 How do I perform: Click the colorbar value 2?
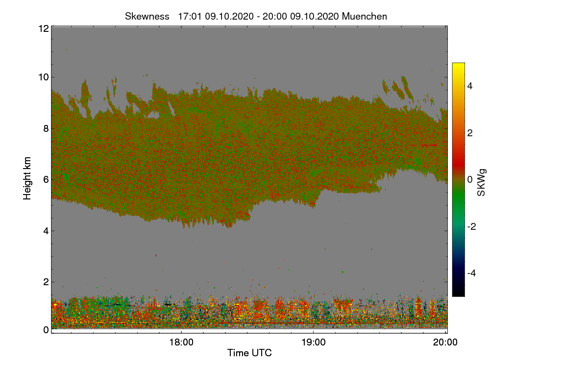[x=470, y=133]
